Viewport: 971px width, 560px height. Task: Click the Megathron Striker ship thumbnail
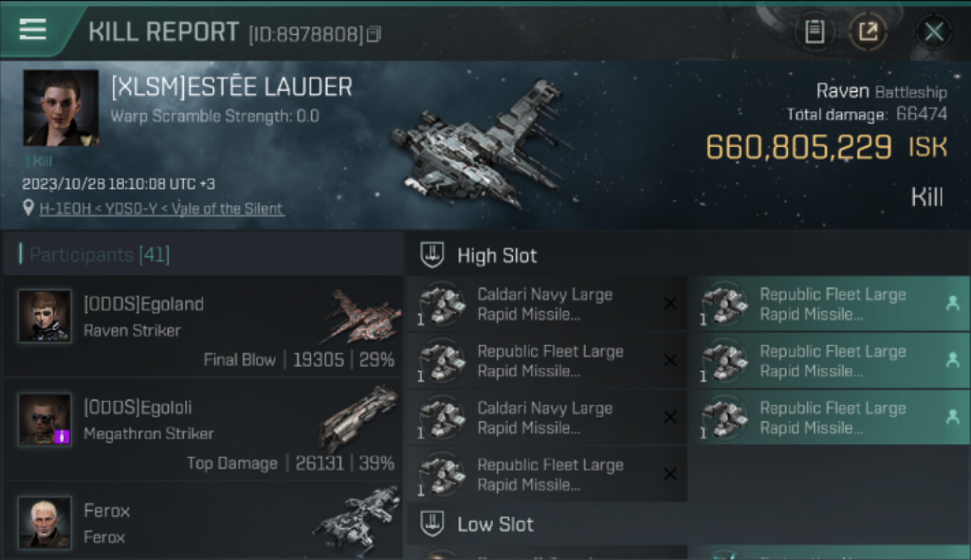[x=359, y=418]
